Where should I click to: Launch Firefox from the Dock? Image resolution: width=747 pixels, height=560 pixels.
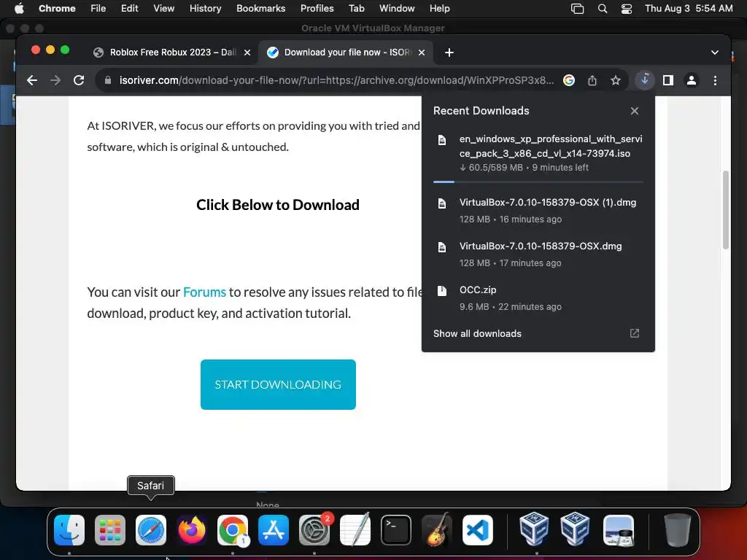pos(192,530)
